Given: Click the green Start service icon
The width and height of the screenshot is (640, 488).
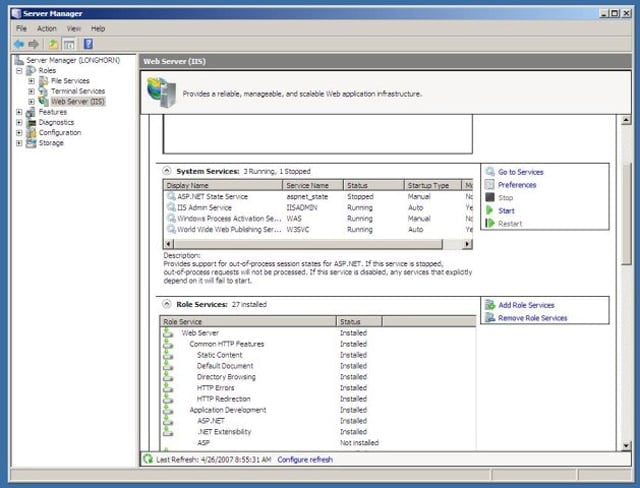Looking at the screenshot, I should (x=490, y=211).
